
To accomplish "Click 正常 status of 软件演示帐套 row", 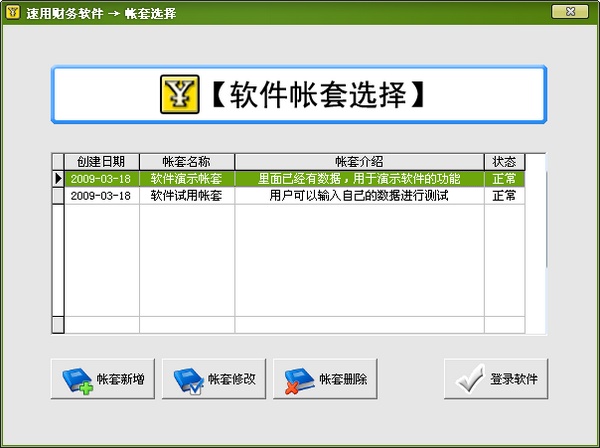I will click(504, 179).
